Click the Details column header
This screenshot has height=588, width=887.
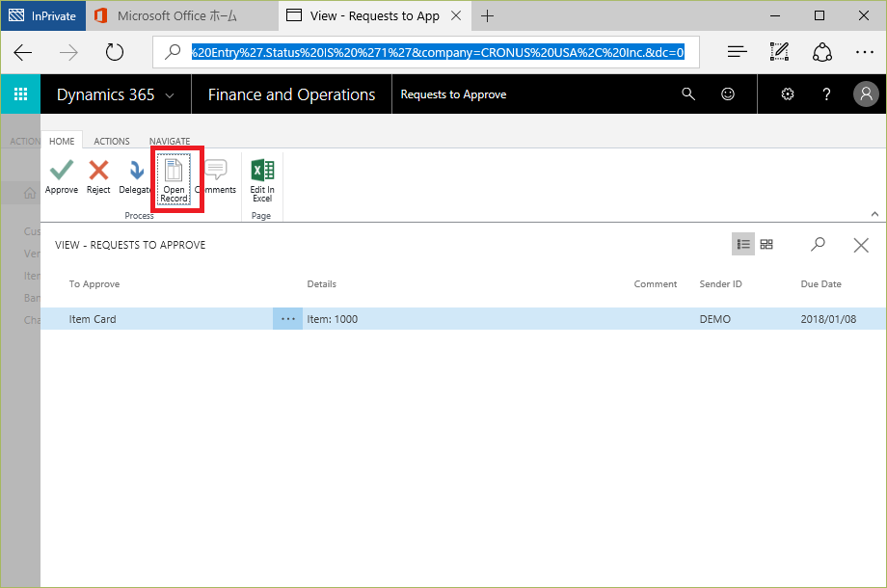321,283
